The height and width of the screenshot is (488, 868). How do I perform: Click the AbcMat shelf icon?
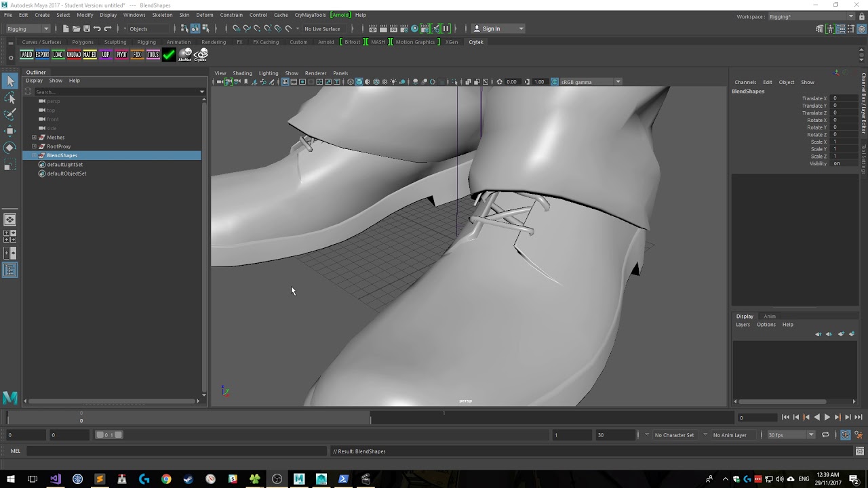tap(185, 55)
